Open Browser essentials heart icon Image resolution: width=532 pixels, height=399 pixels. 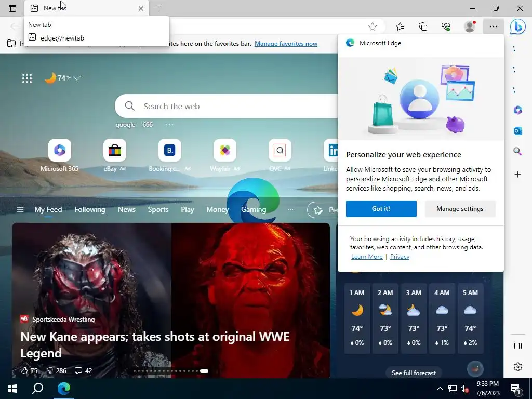coord(446,26)
